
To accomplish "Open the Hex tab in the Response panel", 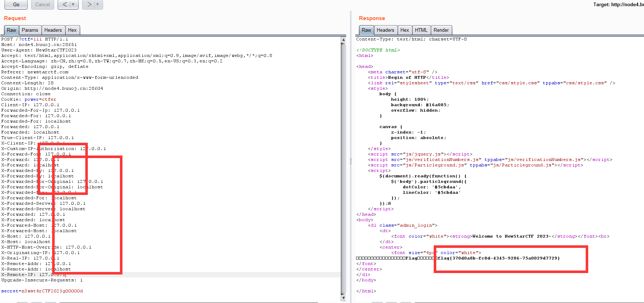I will [405, 30].
